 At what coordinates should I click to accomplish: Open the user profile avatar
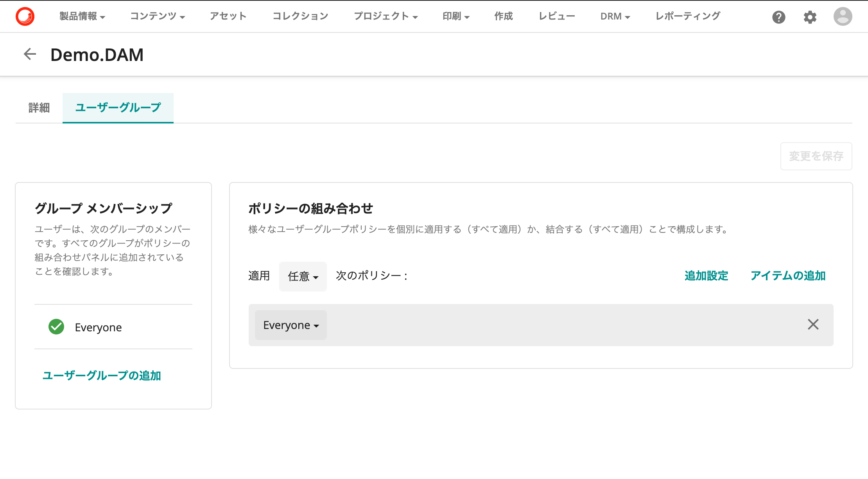[843, 16]
